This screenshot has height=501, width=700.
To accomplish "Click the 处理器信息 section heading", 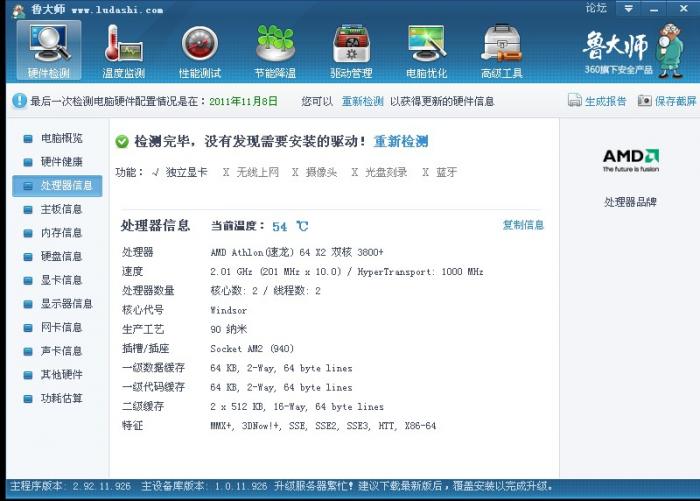I will [155, 226].
